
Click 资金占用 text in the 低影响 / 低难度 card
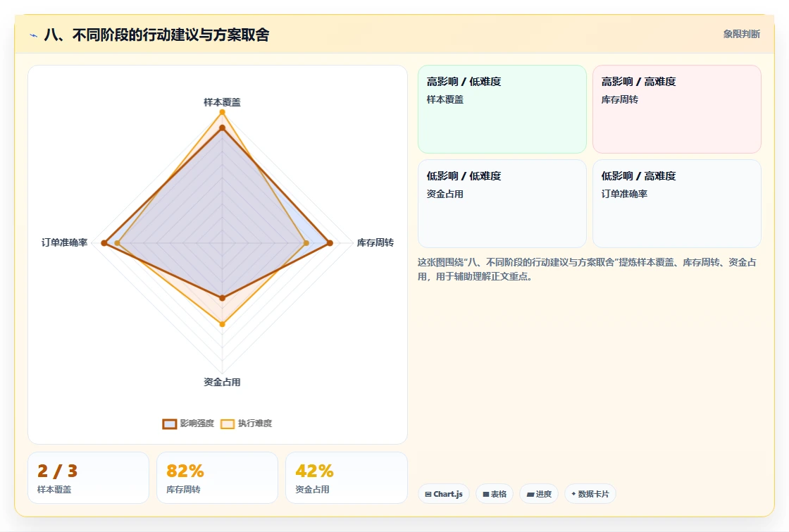[445, 194]
